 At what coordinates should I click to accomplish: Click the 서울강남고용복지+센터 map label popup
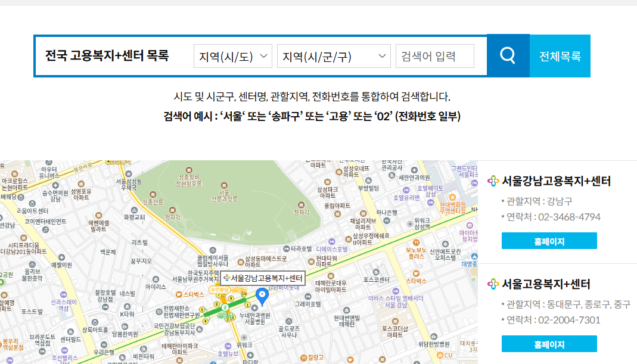coord(262,278)
